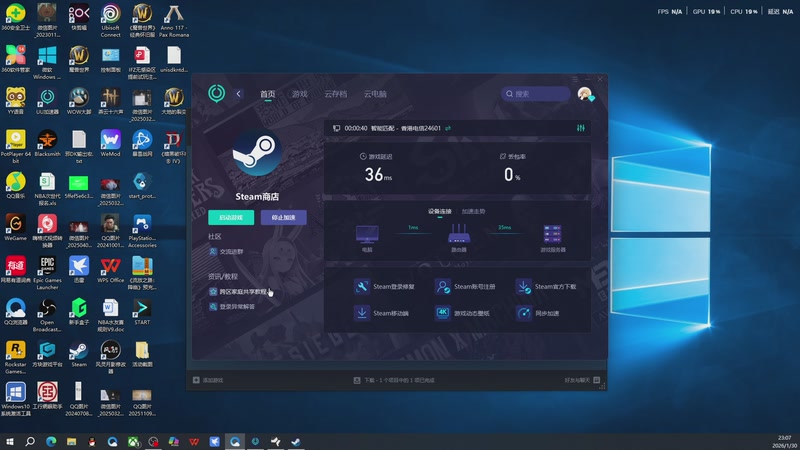Open the Steam downloads status at the bottom
The image size is (800, 450).
click(394, 380)
